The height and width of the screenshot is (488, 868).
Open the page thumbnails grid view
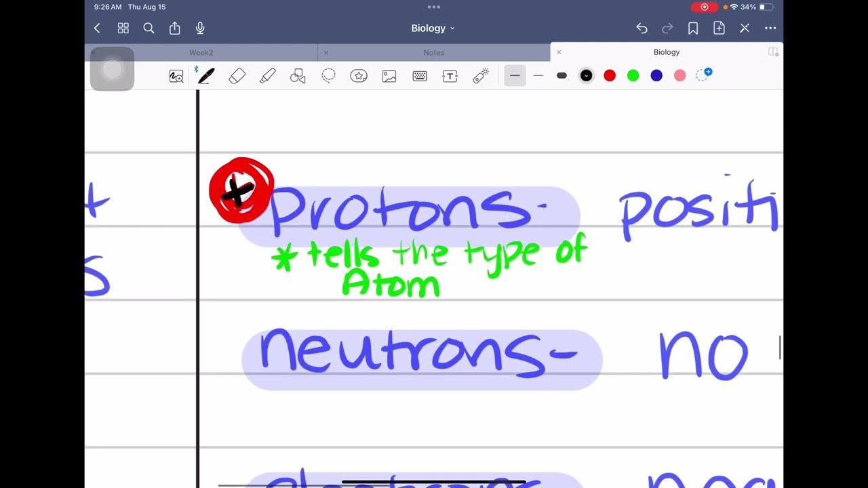point(123,28)
